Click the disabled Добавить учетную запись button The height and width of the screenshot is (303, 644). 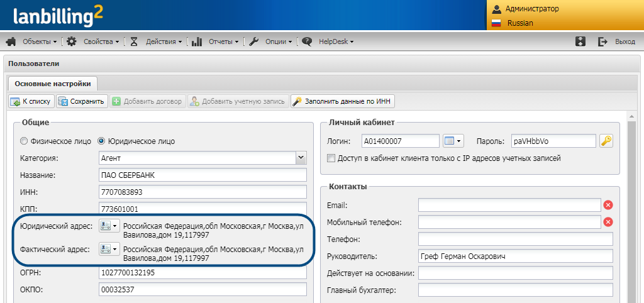tap(238, 101)
